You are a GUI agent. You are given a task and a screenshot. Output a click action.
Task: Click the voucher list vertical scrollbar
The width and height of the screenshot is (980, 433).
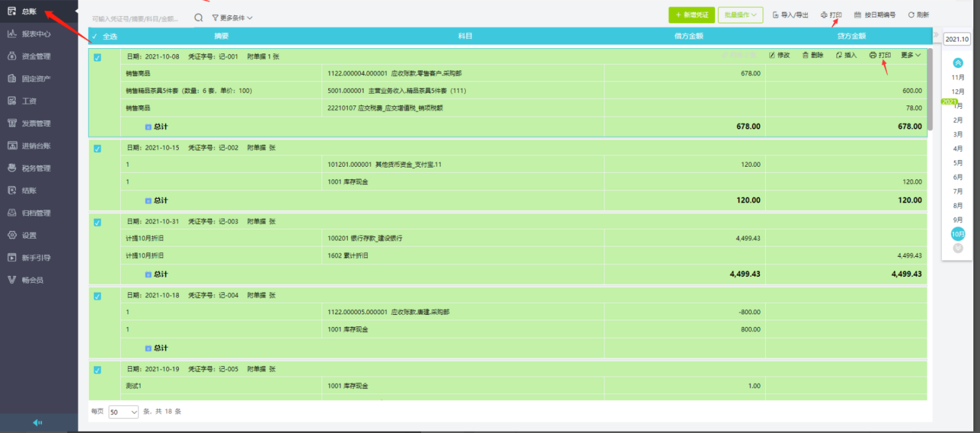(929, 89)
